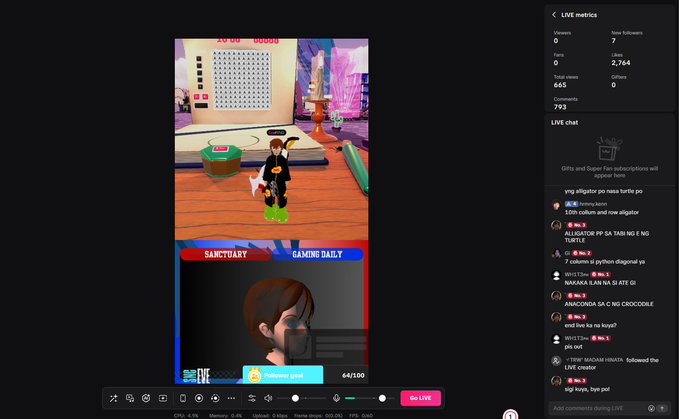Open the magic wand effects tool
679x419 pixels.
(x=113, y=398)
